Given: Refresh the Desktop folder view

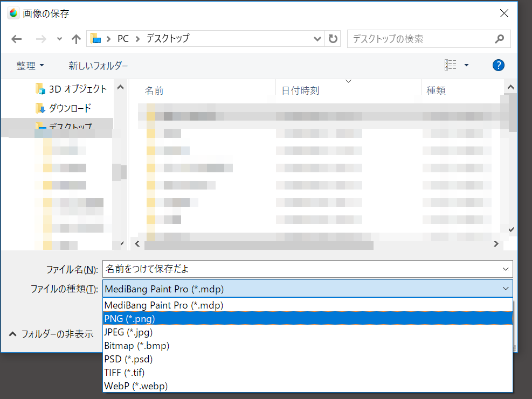Looking at the screenshot, I should 333,39.
